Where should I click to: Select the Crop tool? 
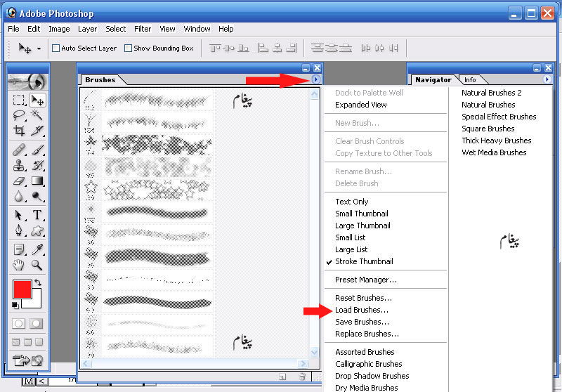[x=19, y=131]
